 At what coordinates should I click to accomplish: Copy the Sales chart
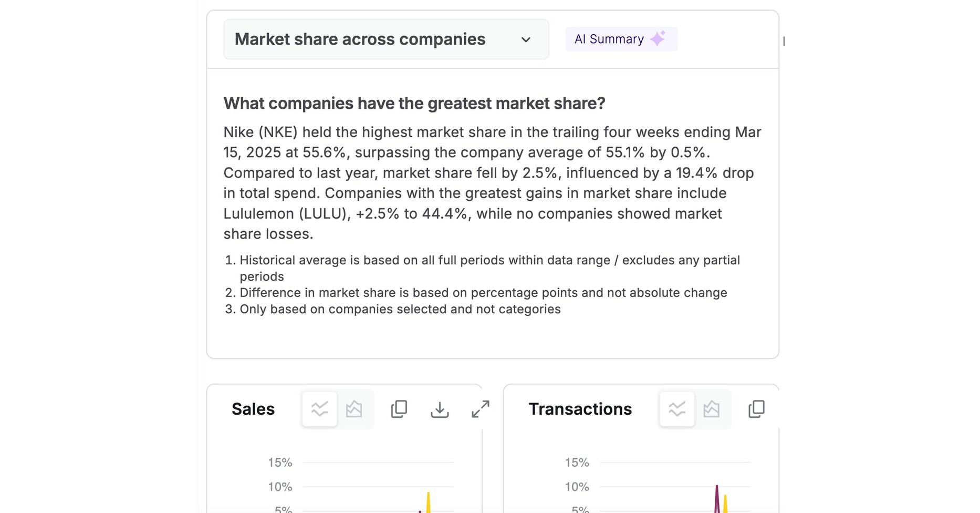pos(399,409)
